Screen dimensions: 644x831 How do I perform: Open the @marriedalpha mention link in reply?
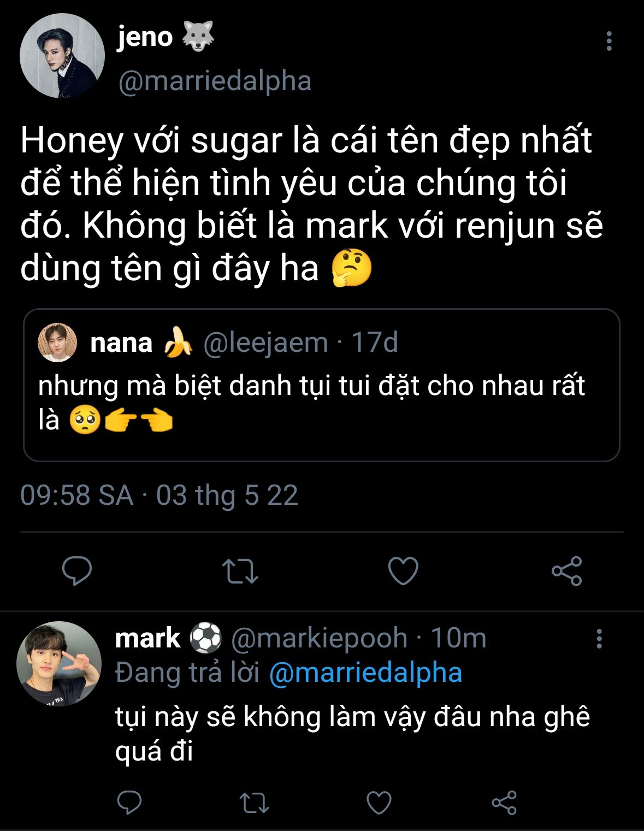tap(365, 673)
